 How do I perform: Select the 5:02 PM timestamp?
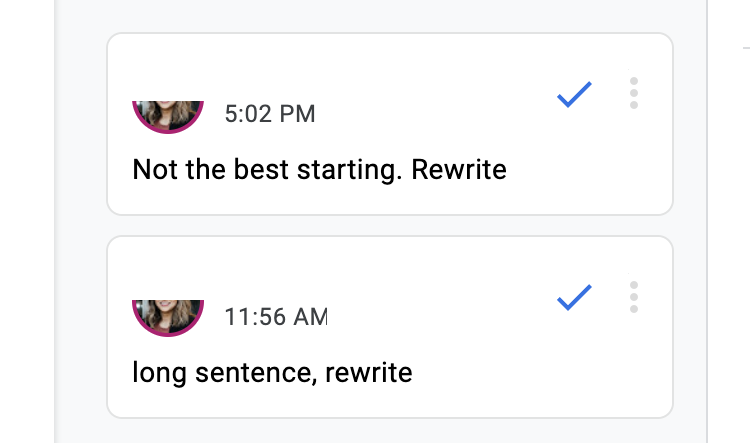(270, 114)
